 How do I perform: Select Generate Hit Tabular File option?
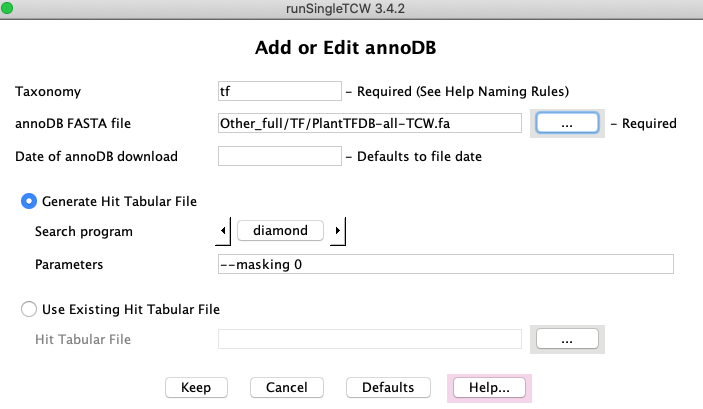pyautogui.click(x=29, y=201)
